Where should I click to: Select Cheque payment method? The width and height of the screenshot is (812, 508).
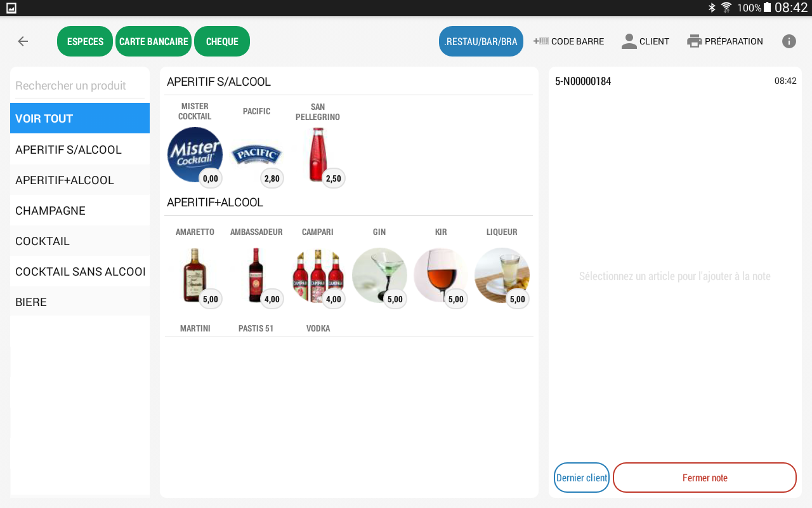pyautogui.click(x=222, y=41)
